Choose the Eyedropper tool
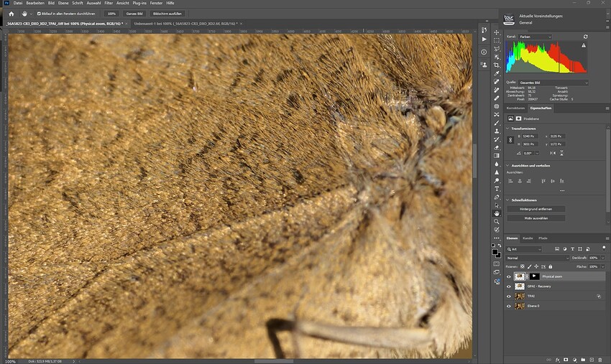611x364 pixels. click(x=497, y=73)
